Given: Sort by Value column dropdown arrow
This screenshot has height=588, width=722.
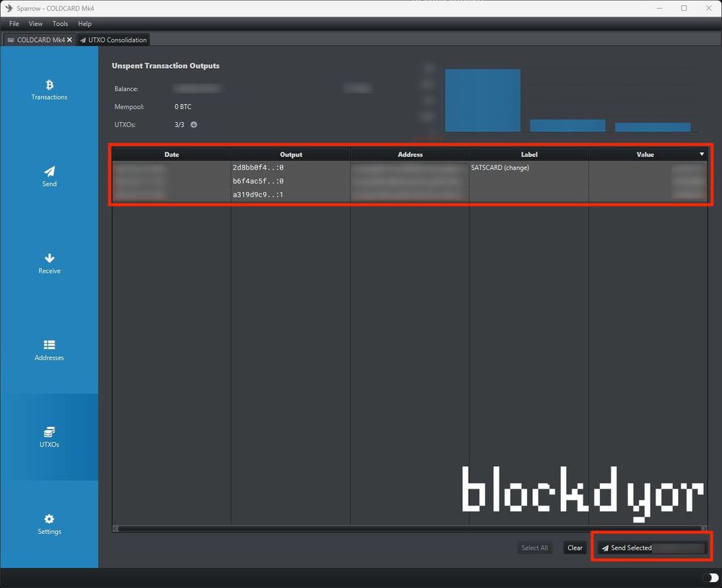Looking at the screenshot, I should [701, 154].
